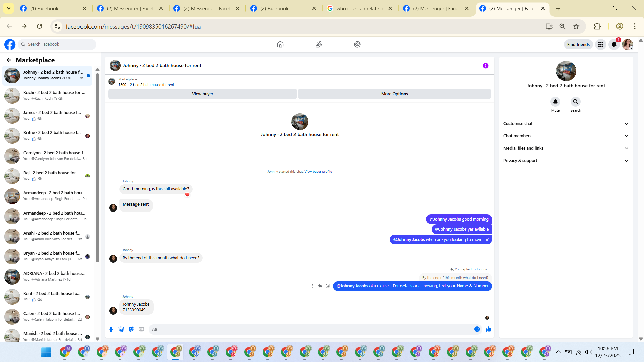Open the View buyer profile link
Viewport: 644px width, 362px height.
(x=318, y=172)
